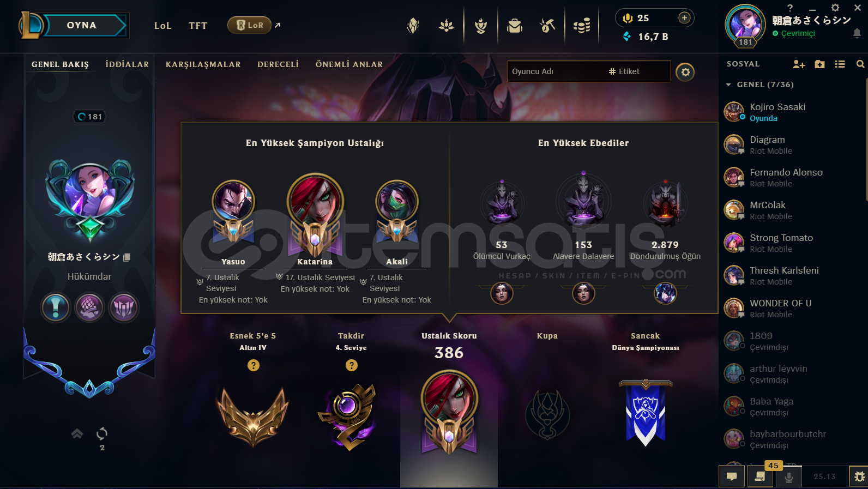Open the store coins icon

pyautogui.click(x=582, y=26)
